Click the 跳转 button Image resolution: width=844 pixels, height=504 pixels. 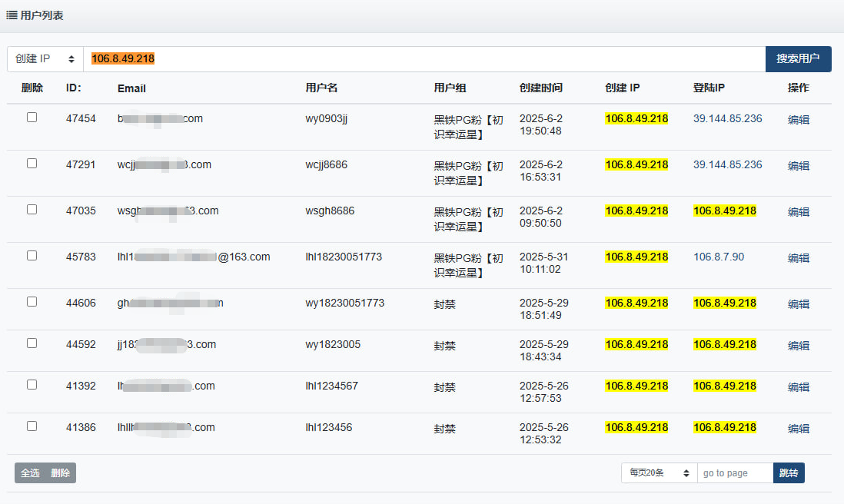(789, 472)
